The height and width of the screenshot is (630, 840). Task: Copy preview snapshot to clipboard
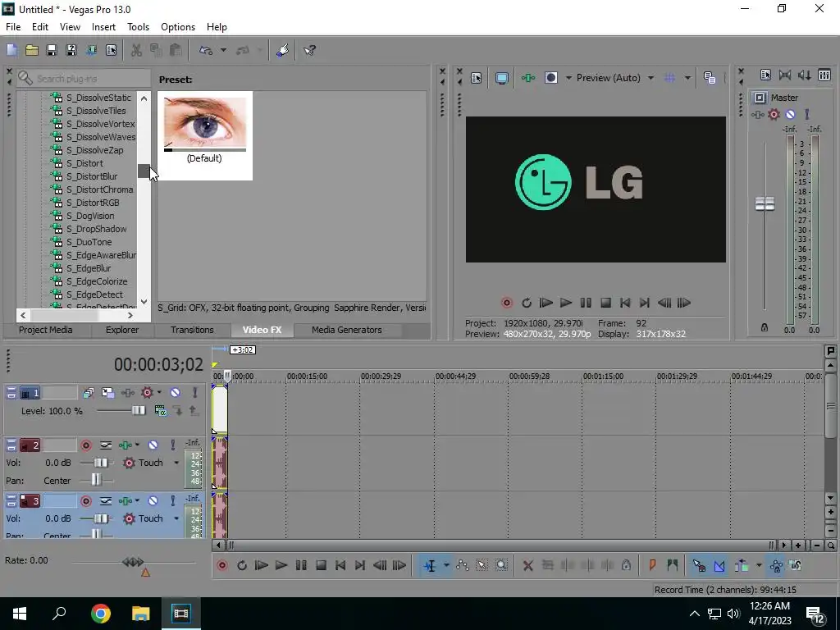[710, 78]
